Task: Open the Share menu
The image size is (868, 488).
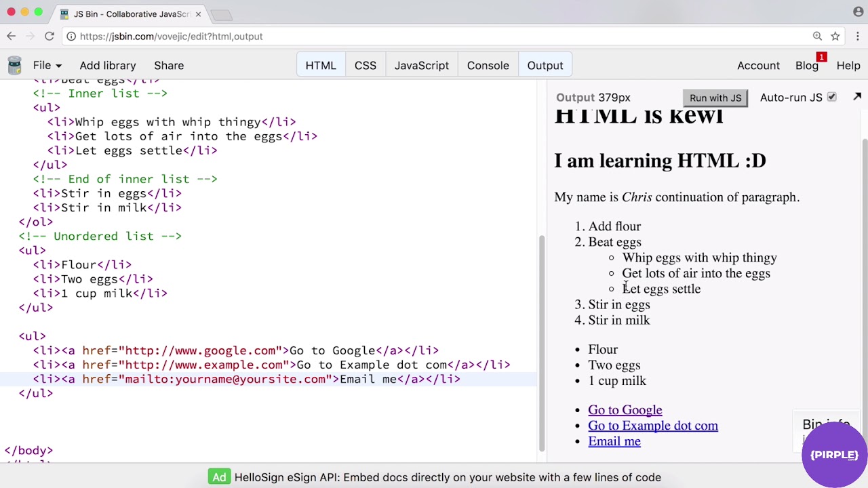Action: [169, 65]
